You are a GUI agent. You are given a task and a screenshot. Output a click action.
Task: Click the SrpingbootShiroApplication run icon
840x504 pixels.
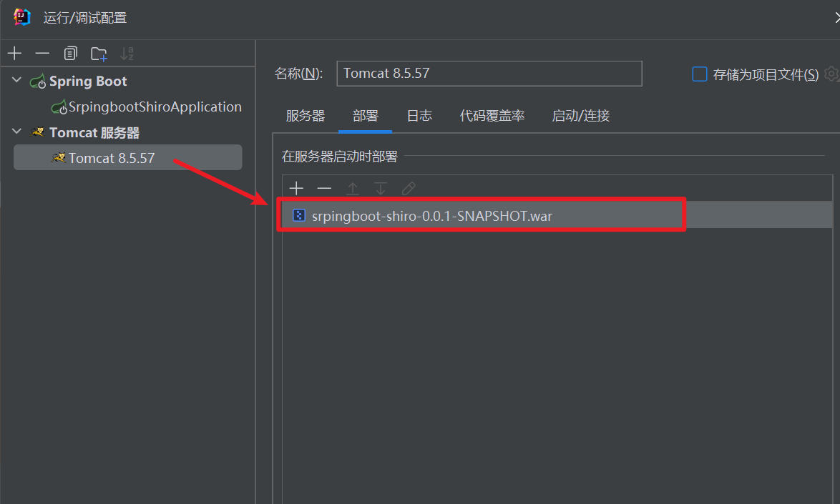pos(59,107)
